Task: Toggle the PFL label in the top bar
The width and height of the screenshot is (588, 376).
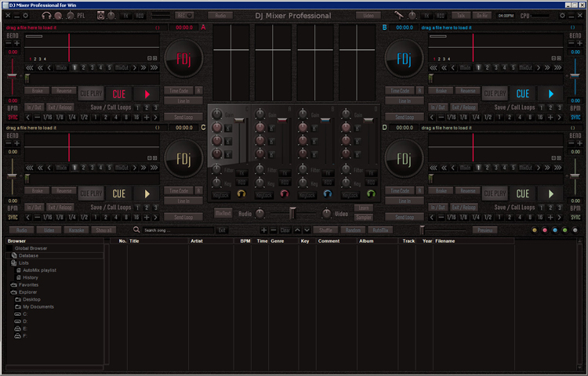Action: coord(81,16)
